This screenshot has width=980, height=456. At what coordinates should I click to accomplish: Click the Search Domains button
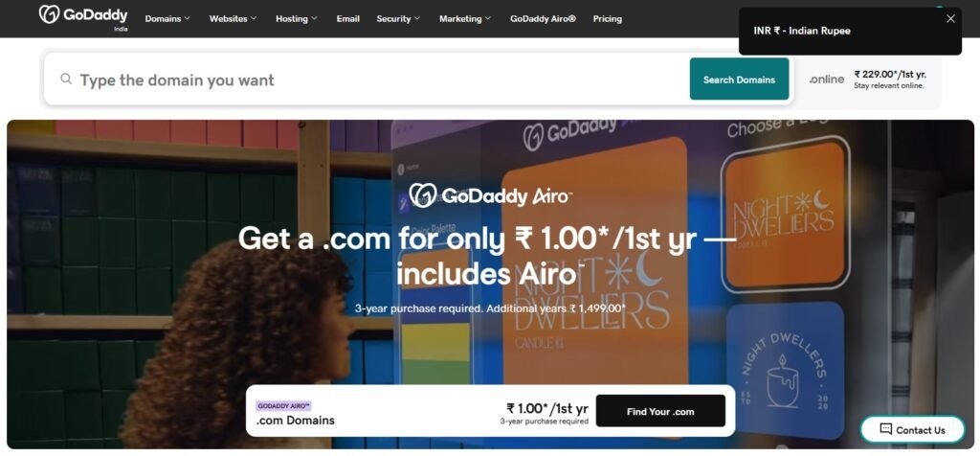click(x=740, y=79)
